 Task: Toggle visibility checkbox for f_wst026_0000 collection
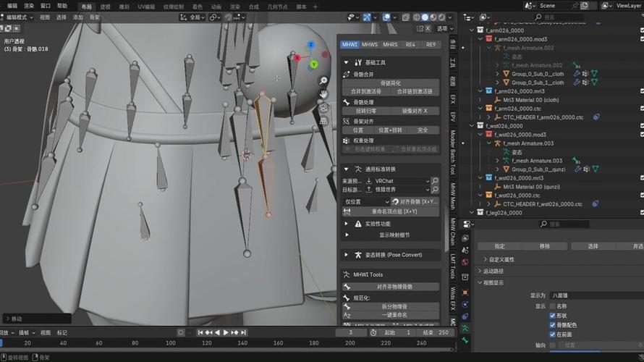coord(642,126)
